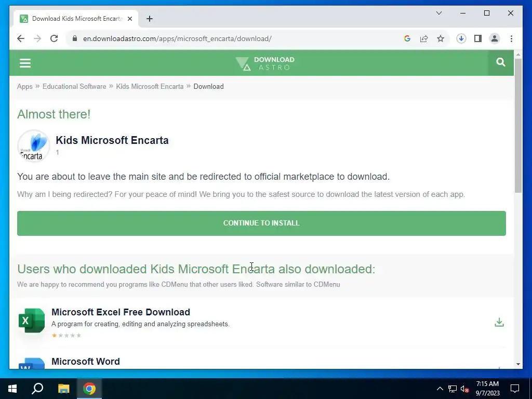The image size is (532, 399).
Task: Click the Excel star rating
Action: click(x=66, y=335)
